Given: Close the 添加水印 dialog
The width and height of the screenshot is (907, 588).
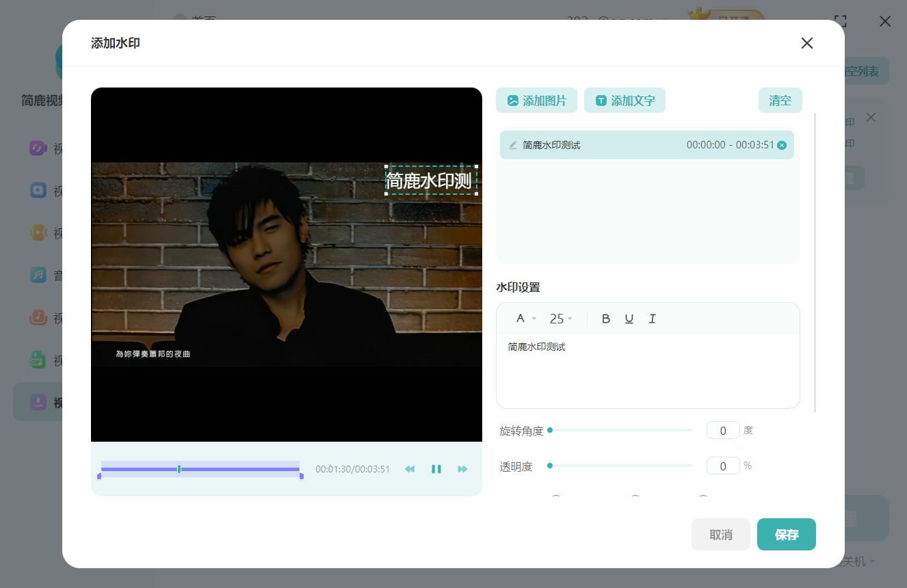Looking at the screenshot, I should [806, 44].
